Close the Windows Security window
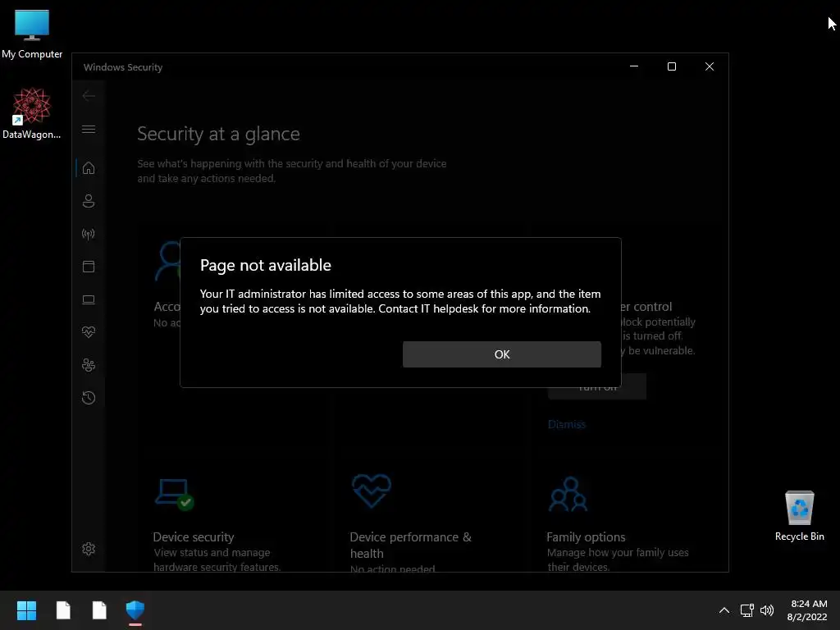Viewport: 840px width, 630px height. (710, 66)
